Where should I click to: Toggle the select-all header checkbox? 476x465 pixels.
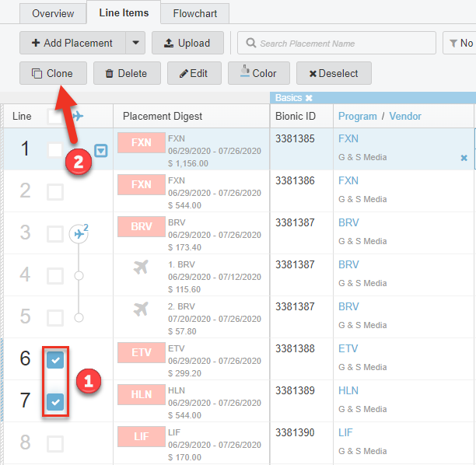click(x=55, y=117)
